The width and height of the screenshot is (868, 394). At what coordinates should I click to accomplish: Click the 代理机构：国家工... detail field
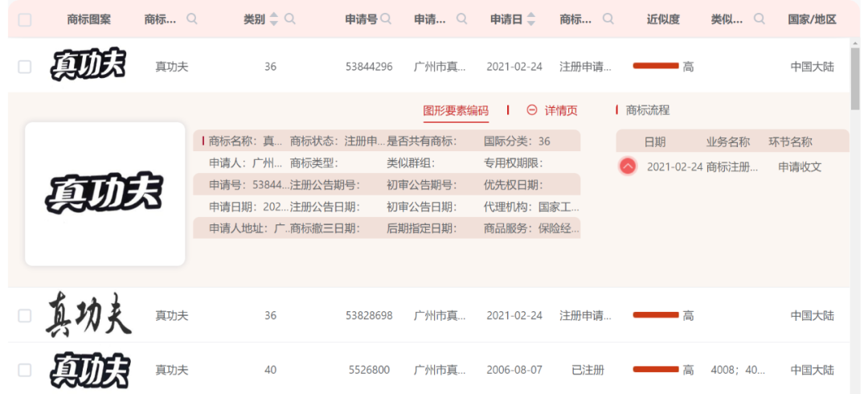click(532, 207)
